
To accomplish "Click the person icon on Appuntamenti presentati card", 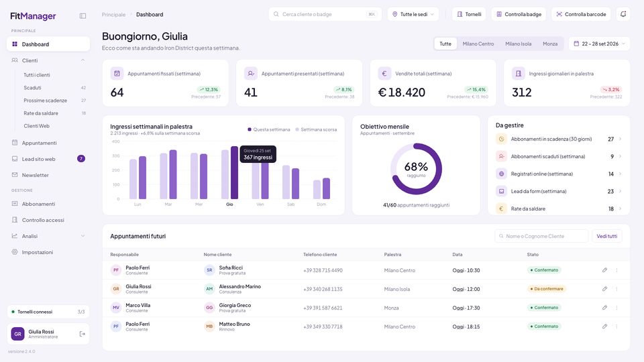I will tap(250, 74).
